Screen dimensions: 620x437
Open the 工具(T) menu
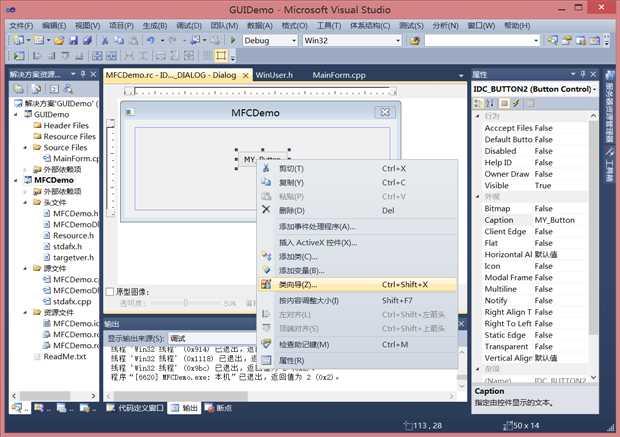click(x=329, y=26)
